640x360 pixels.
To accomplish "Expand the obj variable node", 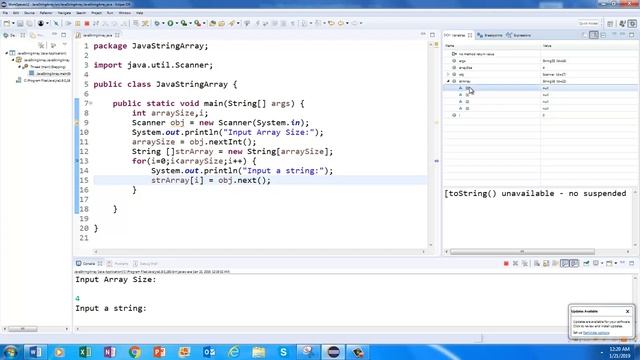I will (x=449, y=75).
